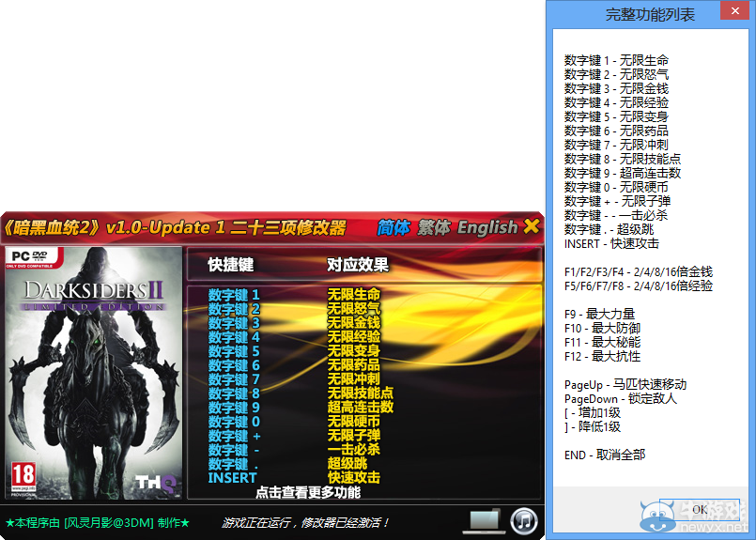
Task: Click the 快捷键 column header
Action: 230,265
